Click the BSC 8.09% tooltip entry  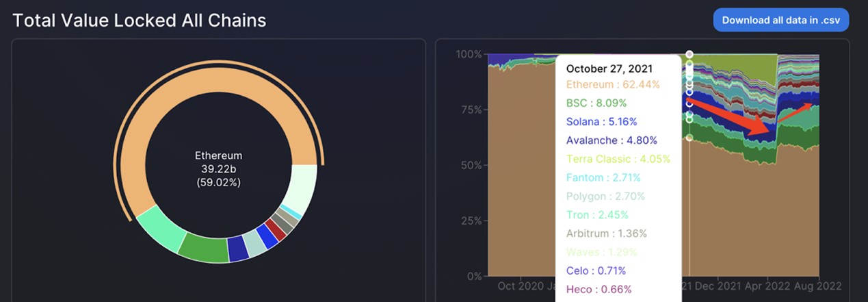point(596,103)
